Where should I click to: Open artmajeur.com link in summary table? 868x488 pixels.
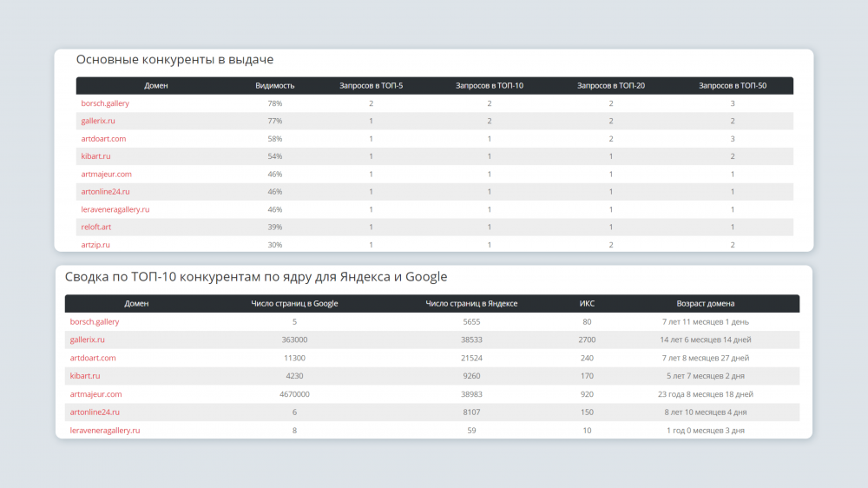point(95,394)
